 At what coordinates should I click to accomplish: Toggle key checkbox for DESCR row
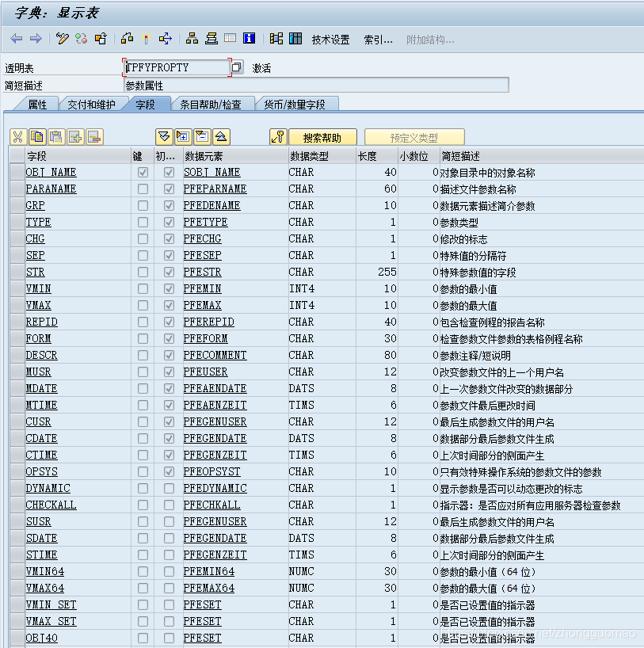pyautogui.click(x=143, y=355)
